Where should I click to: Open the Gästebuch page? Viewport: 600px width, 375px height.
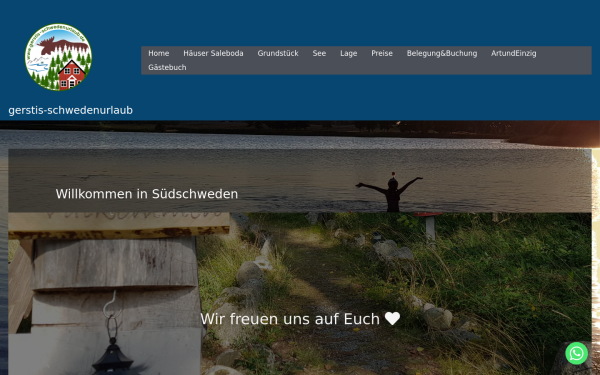[x=167, y=67]
